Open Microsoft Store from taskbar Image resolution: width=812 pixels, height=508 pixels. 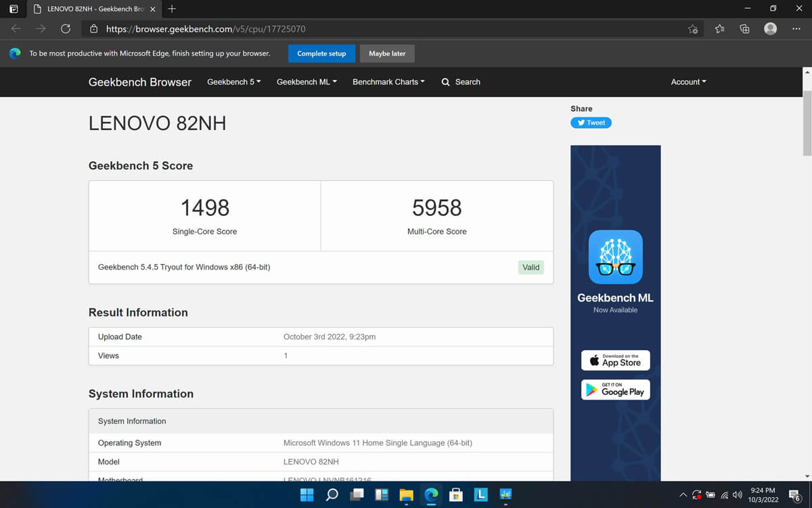click(456, 494)
